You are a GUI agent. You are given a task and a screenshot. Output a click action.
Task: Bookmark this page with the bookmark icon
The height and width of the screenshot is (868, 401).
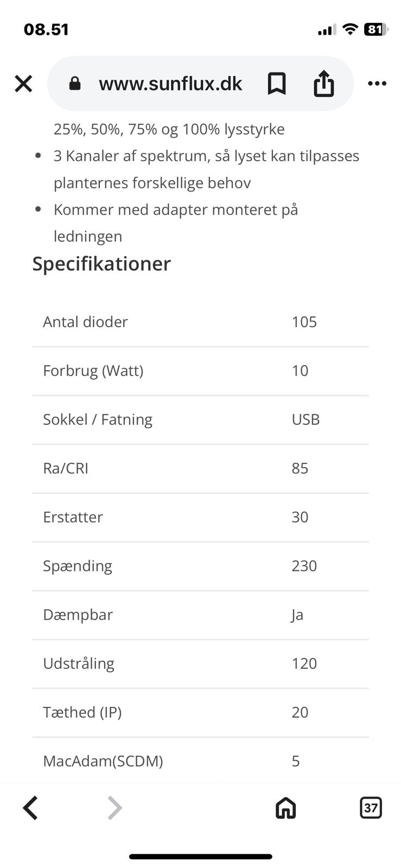click(x=277, y=84)
